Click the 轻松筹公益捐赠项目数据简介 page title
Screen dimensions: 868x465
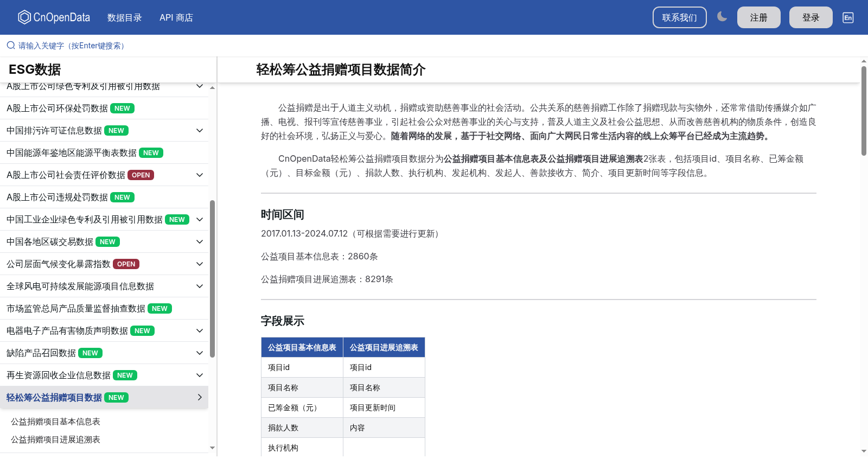341,69
